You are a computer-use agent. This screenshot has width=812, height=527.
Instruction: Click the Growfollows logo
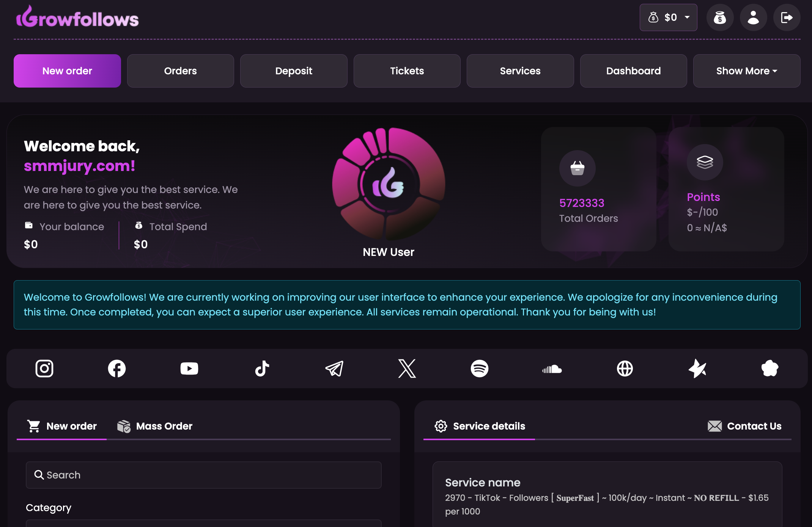[x=77, y=17]
